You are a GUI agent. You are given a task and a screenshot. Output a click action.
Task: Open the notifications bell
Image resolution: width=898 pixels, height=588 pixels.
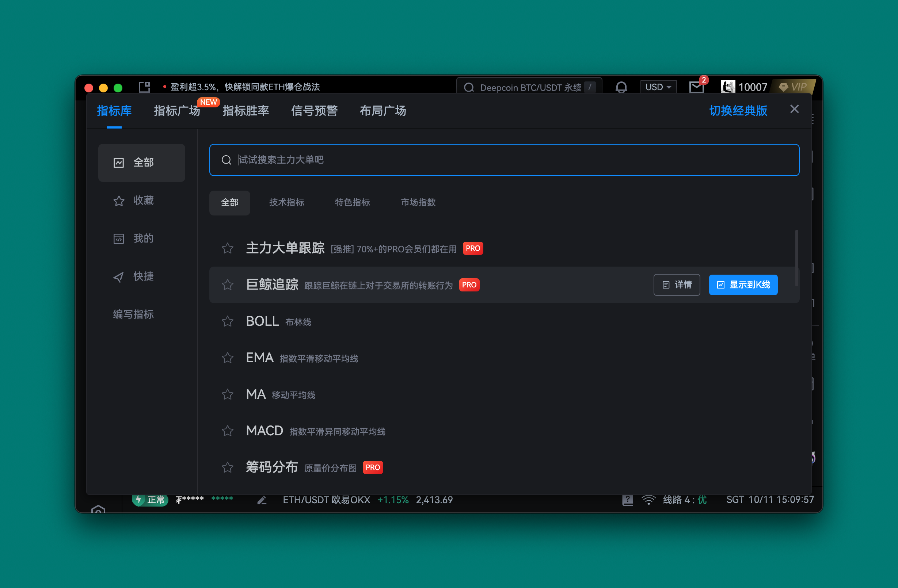(x=621, y=88)
